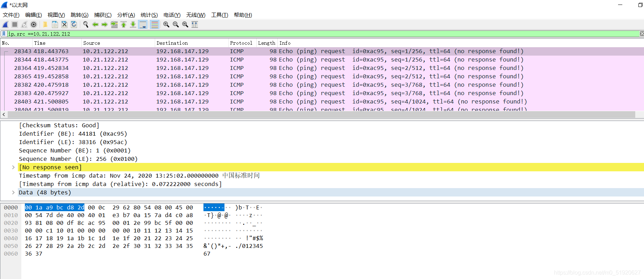Reset text to normal size
The width and height of the screenshot is (644, 279).
[x=185, y=24]
